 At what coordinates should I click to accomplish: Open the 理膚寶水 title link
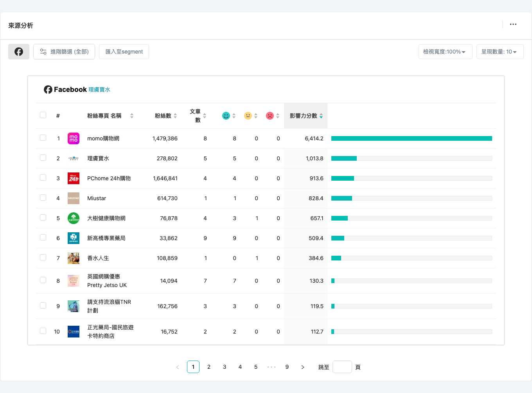pyautogui.click(x=99, y=90)
